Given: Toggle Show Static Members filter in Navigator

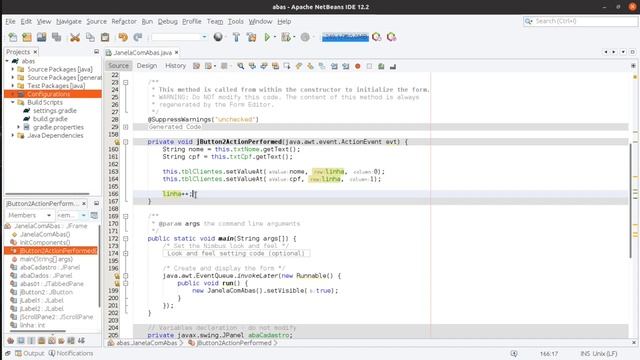Looking at the screenshot, I should tap(31, 340).
